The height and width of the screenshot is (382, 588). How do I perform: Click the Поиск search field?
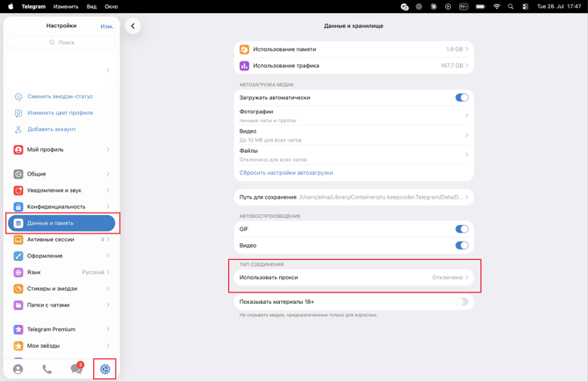click(x=61, y=42)
